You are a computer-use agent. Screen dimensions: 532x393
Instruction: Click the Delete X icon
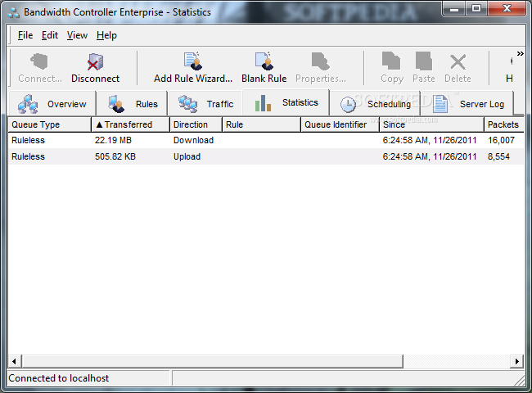click(x=458, y=61)
